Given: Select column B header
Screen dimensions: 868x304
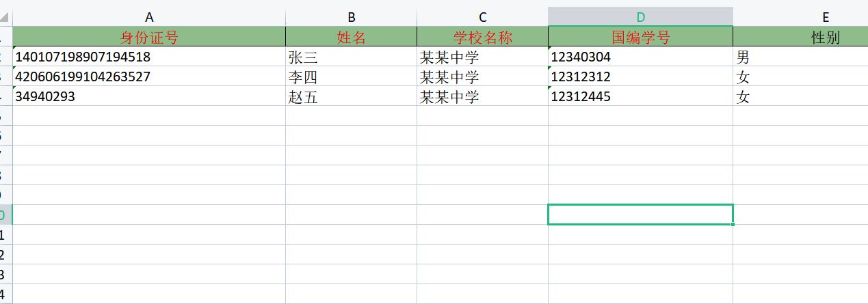Looking at the screenshot, I should [x=351, y=16].
